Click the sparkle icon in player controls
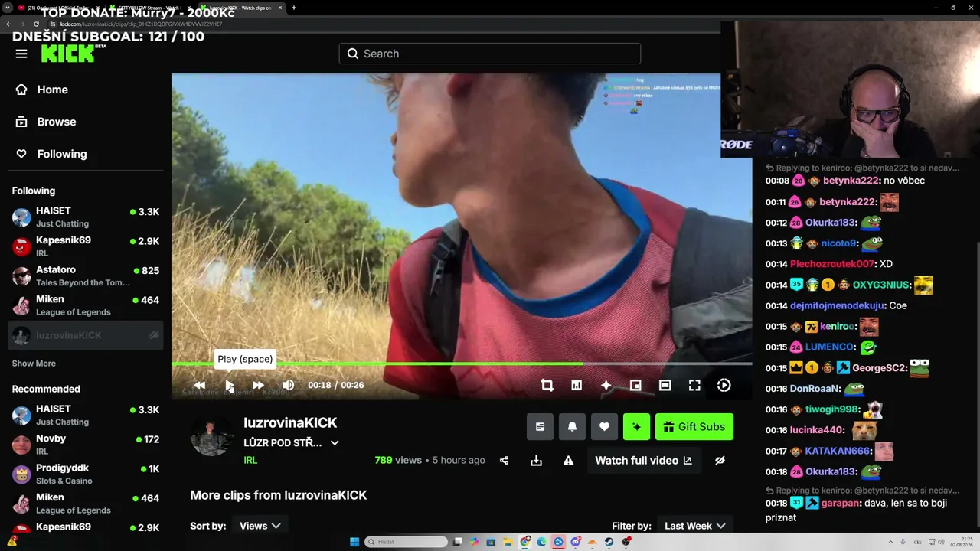The image size is (980, 551). pyautogui.click(x=606, y=386)
